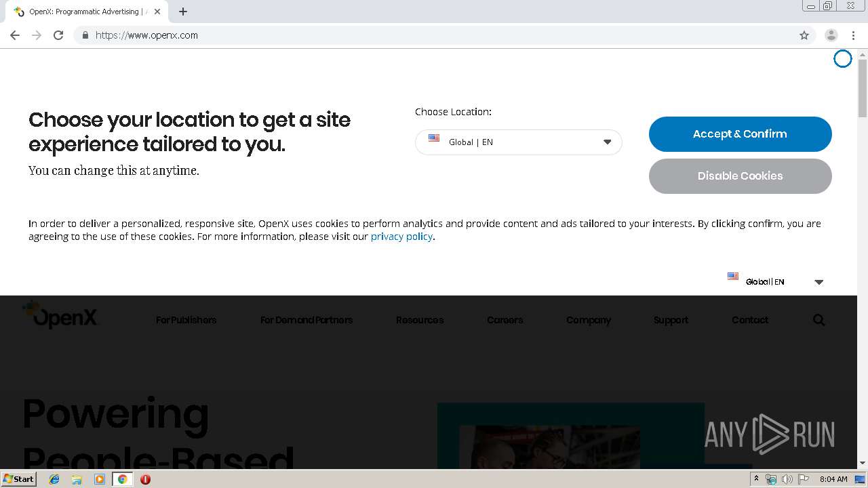The image size is (868, 488).
Task: Click the vertical scrollbar thumb
Action: (x=863, y=88)
